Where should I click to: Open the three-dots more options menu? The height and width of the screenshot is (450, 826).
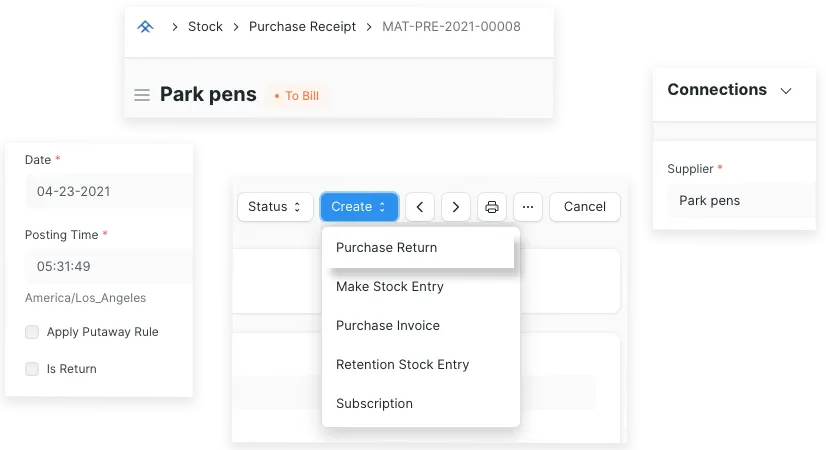[x=528, y=207]
